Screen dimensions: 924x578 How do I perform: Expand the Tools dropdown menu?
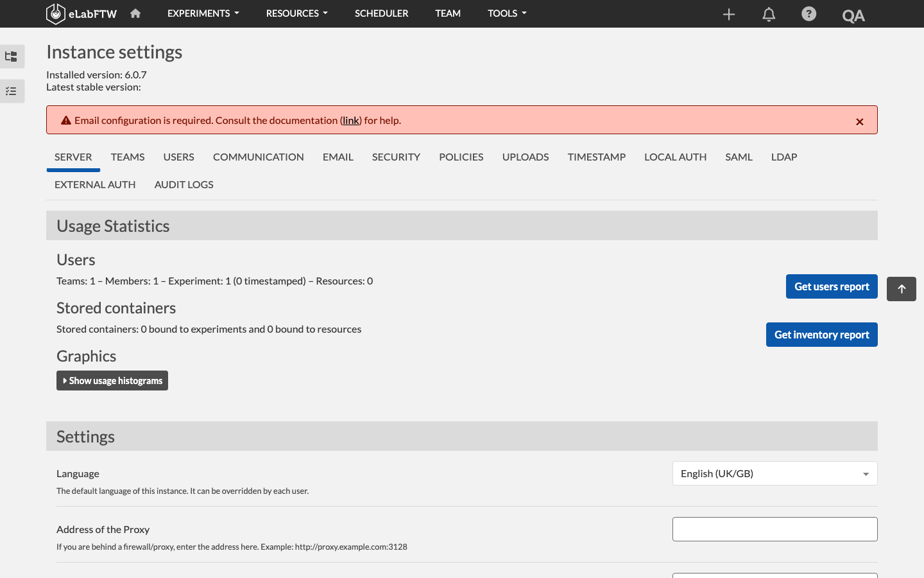click(507, 13)
